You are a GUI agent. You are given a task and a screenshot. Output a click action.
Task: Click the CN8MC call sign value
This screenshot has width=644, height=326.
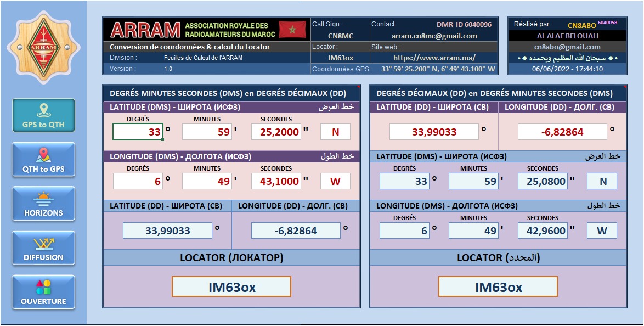coord(341,36)
